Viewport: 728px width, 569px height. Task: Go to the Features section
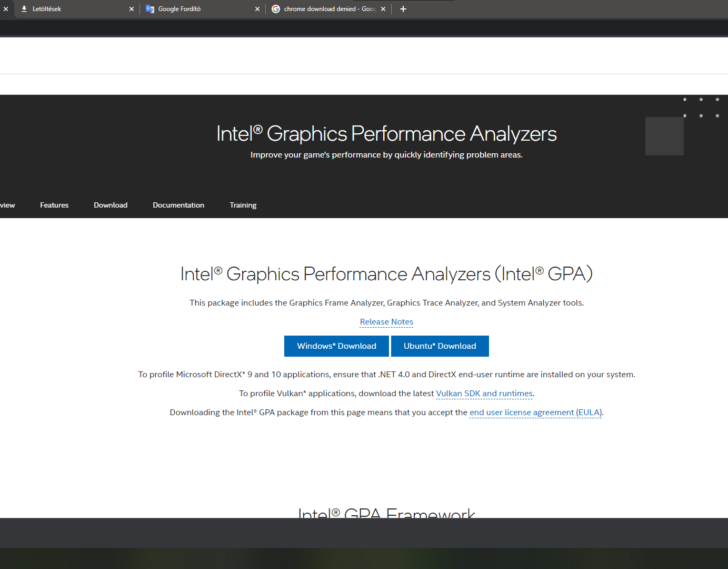click(x=54, y=205)
